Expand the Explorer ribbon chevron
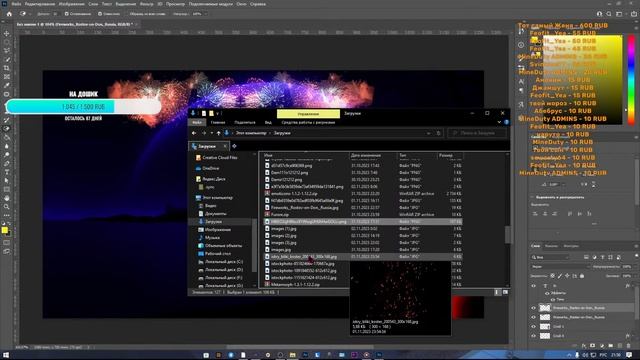Viewport: 640px width, 360px height. click(x=499, y=122)
